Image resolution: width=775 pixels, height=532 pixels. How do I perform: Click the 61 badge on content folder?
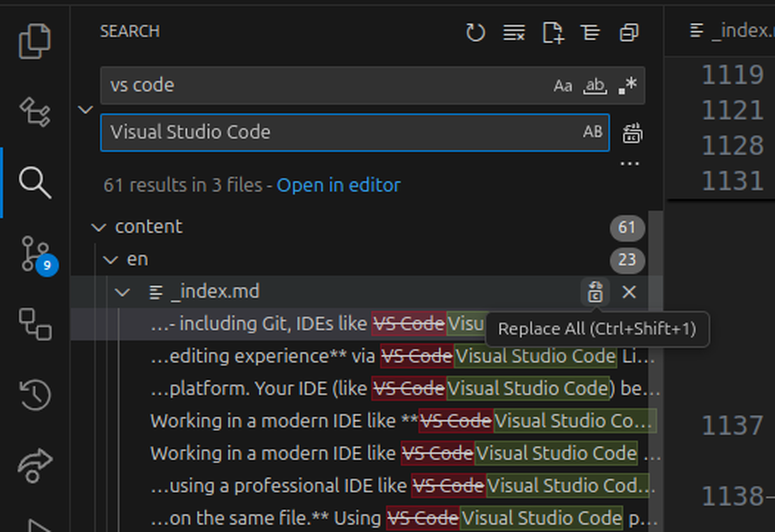click(x=627, y=228)
